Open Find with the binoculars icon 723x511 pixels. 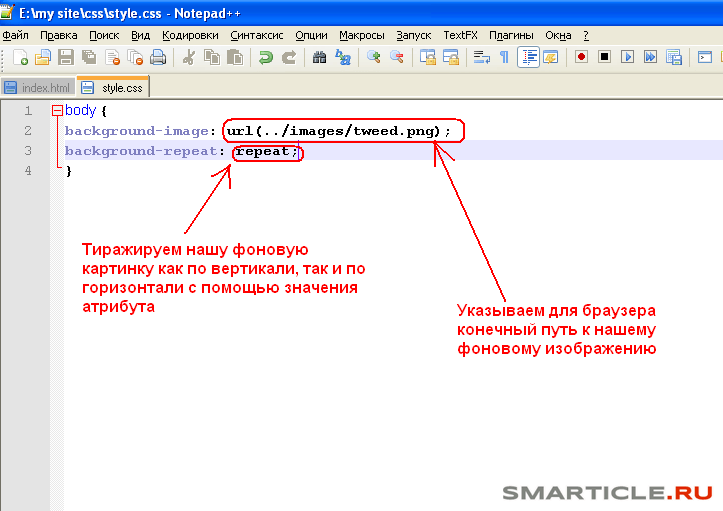coord(320,58)
